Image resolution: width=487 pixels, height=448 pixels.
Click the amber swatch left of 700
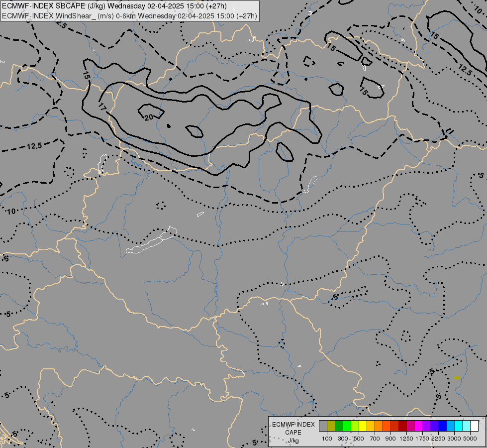click(371, 426)
